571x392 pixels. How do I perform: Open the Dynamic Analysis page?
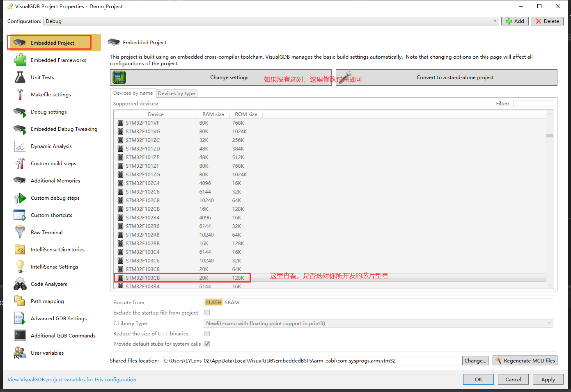[51, 146]
